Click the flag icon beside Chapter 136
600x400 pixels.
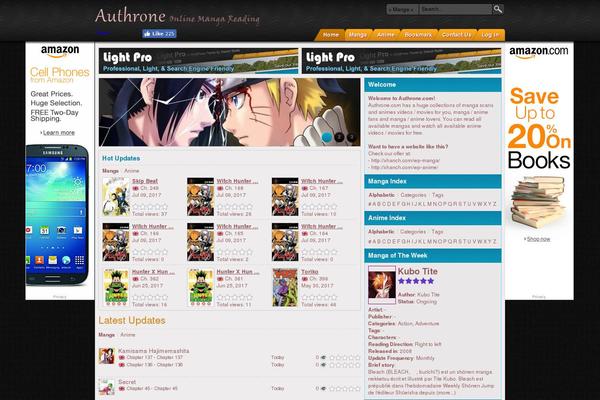[x=122, y=365]
